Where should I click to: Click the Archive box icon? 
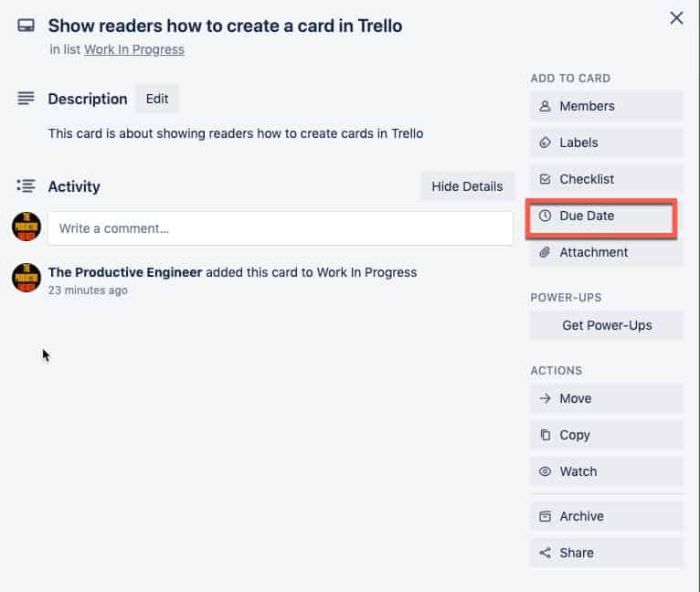pyautogui.click(x=545, y=516)
